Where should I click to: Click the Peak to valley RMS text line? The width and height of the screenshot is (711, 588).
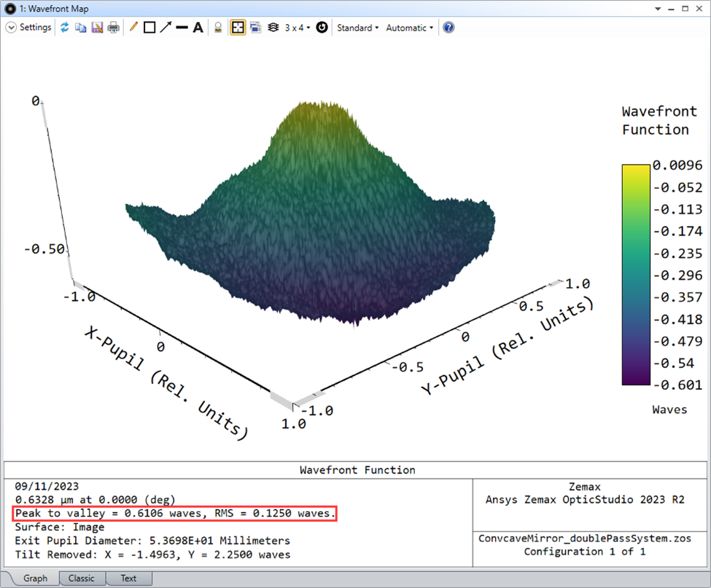tap(175, 513)
